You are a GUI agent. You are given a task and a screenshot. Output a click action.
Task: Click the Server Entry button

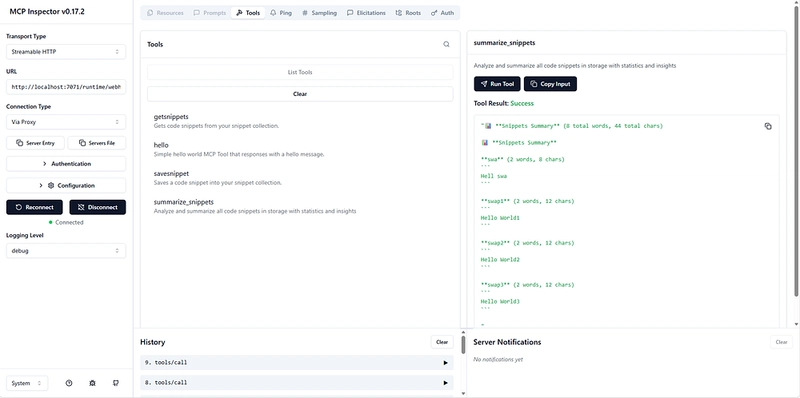(35, 143)
